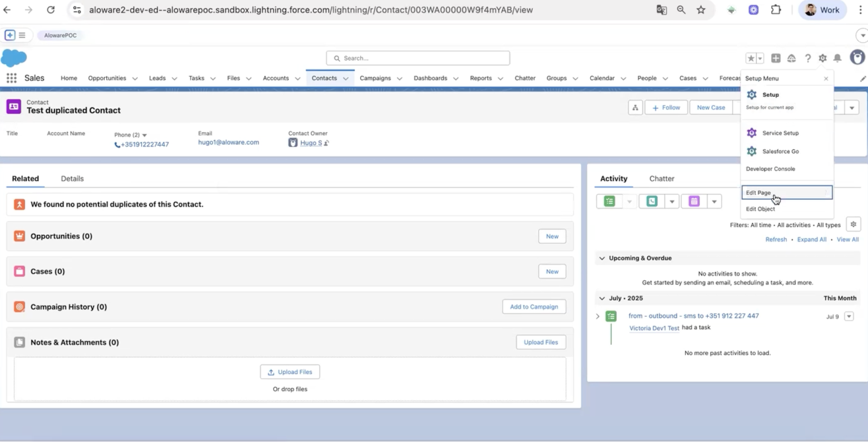The width and height of the screenshot is (868, 442).
Task: Expand Contacts tab dropdown chevron
Action: point(346,79)
